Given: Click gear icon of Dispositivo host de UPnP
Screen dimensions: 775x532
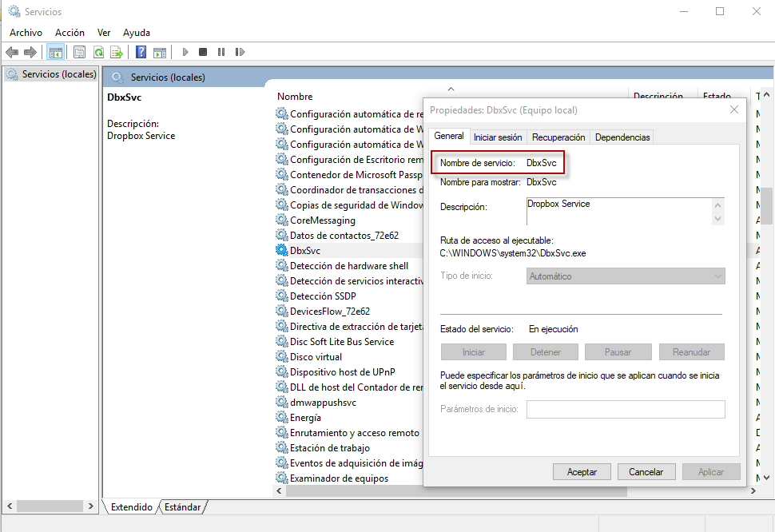Looking at the screenshot, I should pos(282,372).
